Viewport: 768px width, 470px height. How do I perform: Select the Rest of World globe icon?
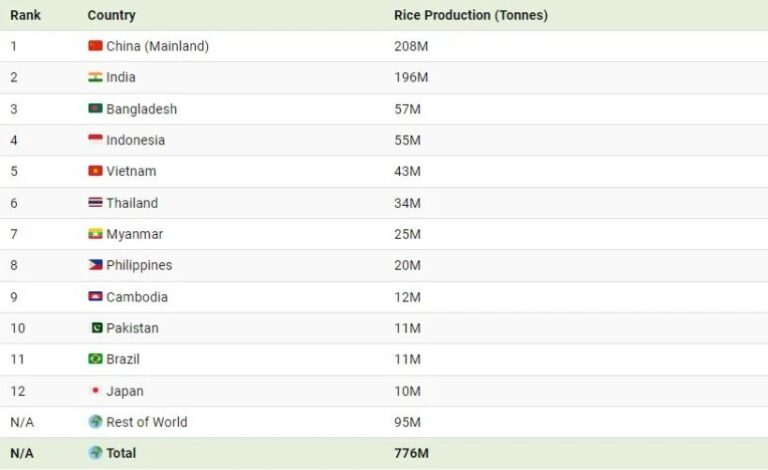(95, 422)
